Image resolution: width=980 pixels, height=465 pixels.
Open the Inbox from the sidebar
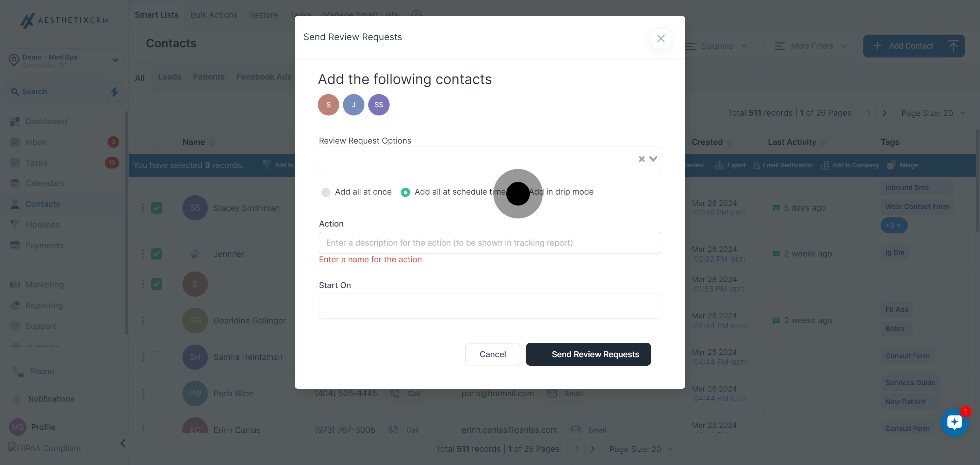click(35, 142)
